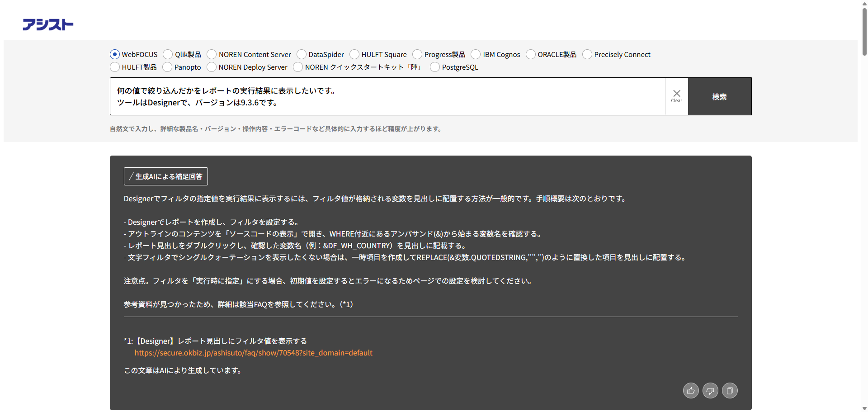Give a thumbs-down to the AI answer
Image resolution: width=868 pixels, height=412 pixels.
710,391
